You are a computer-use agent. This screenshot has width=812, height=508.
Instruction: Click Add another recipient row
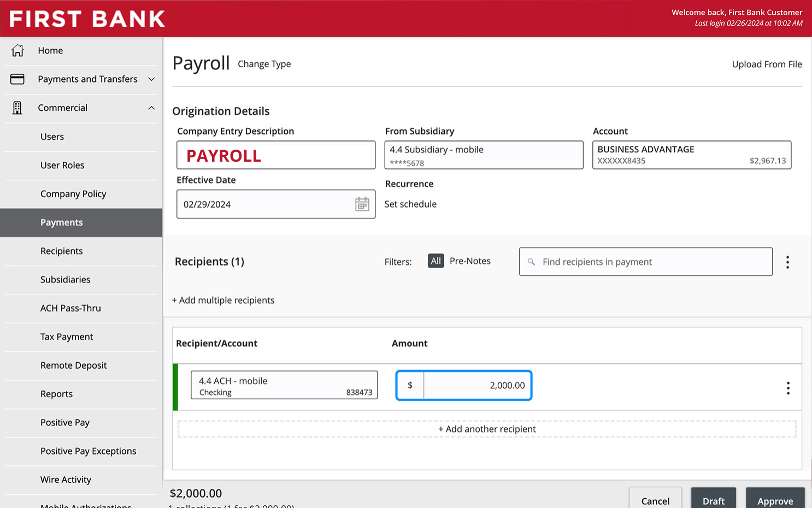(x=487, y=429)
